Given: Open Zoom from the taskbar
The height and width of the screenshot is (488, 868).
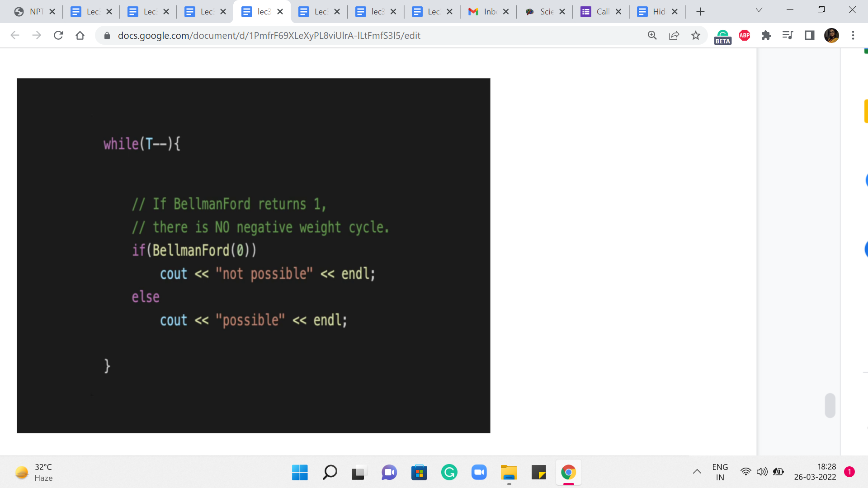Looking at the screenshot, I should tap(479, 473).
